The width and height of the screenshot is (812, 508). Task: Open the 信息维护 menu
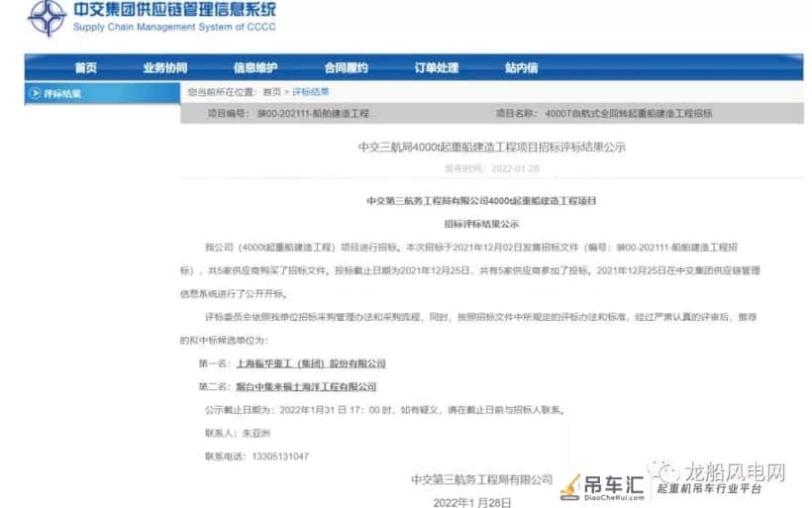click(x=255, y=68)
